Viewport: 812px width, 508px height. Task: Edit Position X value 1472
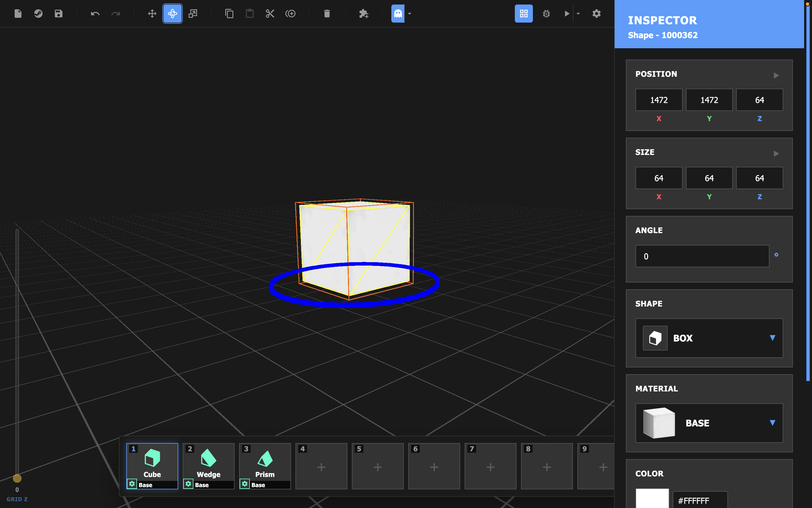(x=659, y=100)
